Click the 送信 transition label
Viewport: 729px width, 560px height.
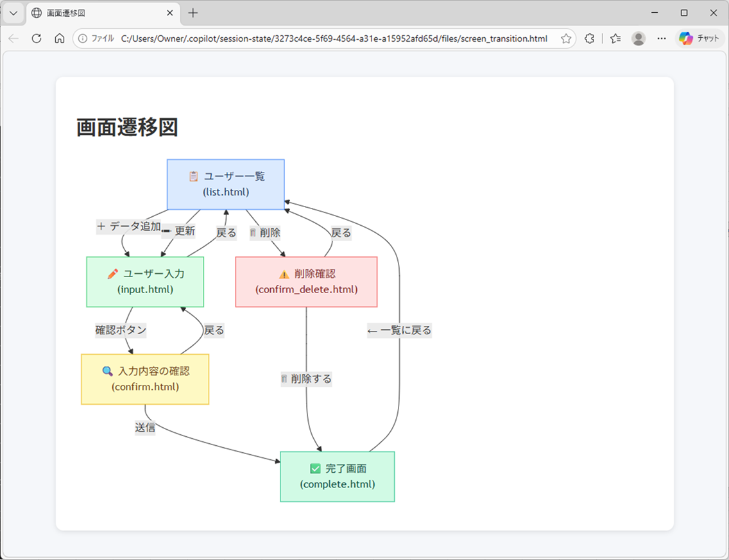point(145,428)
